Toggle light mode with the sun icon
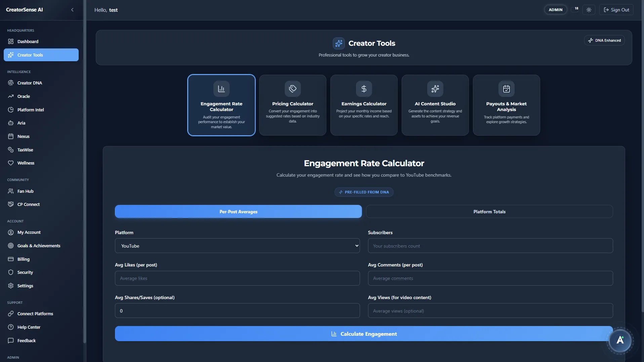 point(589,9)
